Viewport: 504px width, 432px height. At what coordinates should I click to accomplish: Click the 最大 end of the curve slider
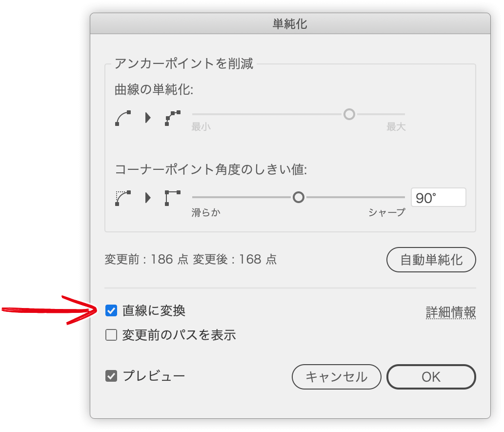[x=396, y=127]
